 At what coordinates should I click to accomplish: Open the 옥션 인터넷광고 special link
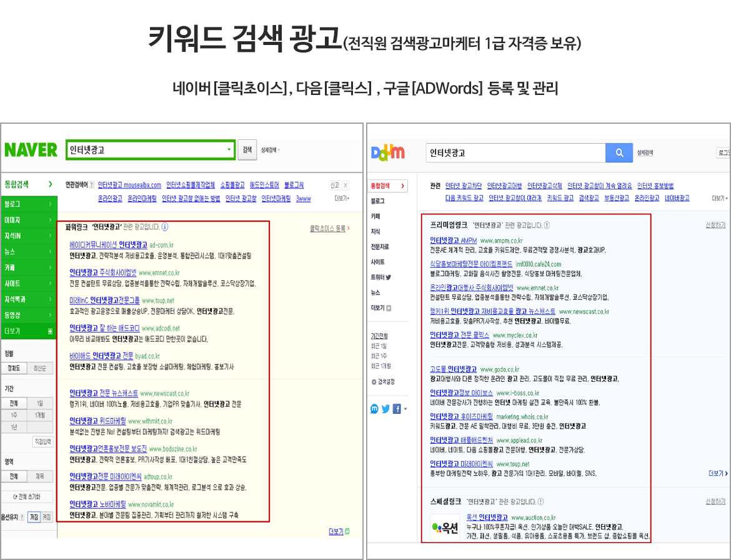[x=487, y=517]
